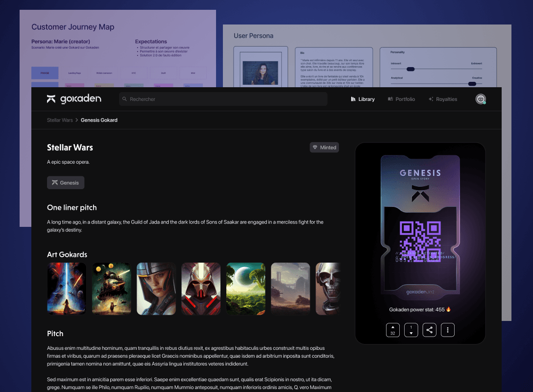533x392 pixels.
Task: Adjust Introvert-Extrovert slider in User Persona
Action: point(411,69)
